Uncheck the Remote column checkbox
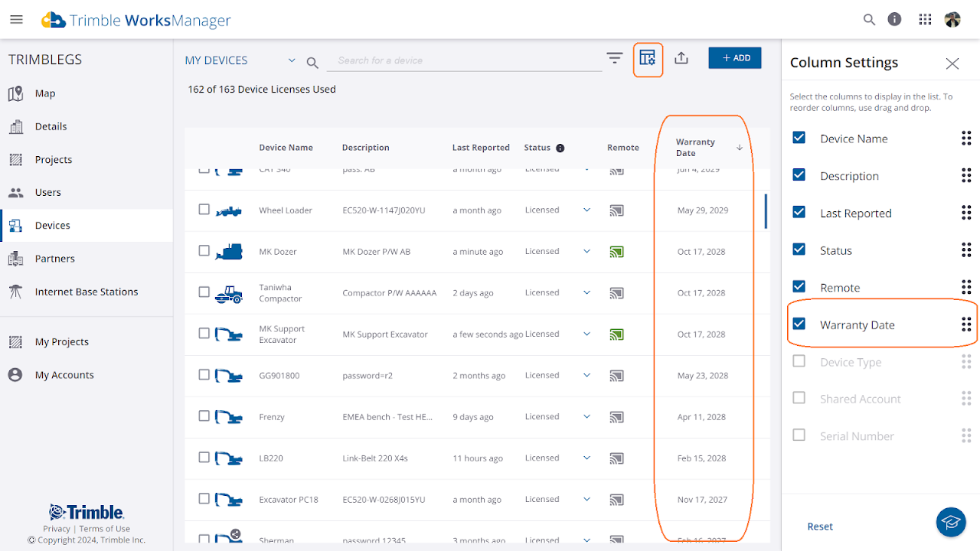The height and width of the screenshot is (551, 980). tap(799, 287)
